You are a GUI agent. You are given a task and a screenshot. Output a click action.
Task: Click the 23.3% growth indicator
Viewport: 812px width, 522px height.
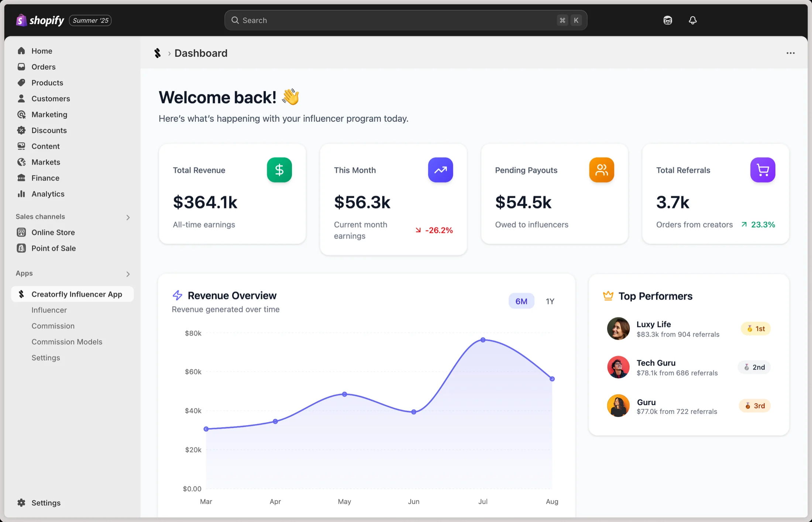point(758,225)
